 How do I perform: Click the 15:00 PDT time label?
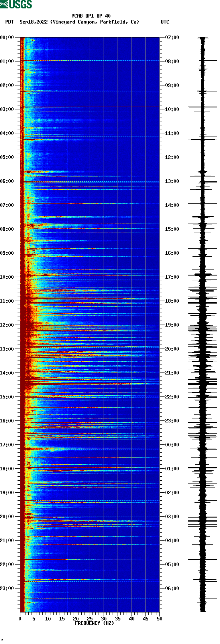tap(7, 397)
